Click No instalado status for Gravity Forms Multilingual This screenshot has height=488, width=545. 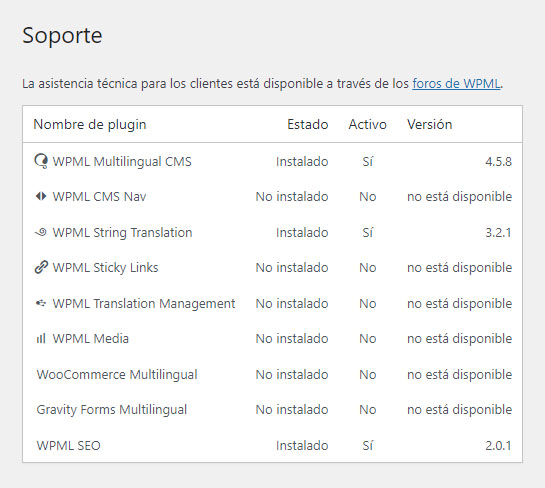coord(292,410)
